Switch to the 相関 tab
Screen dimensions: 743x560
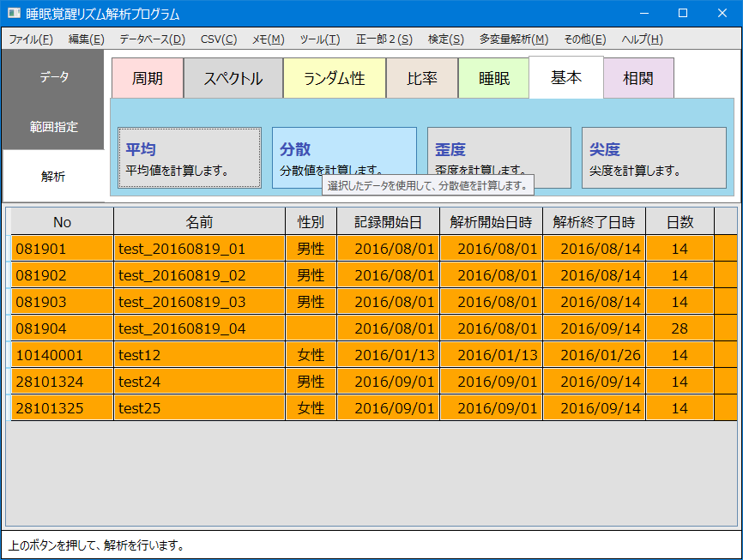point(638,78)
